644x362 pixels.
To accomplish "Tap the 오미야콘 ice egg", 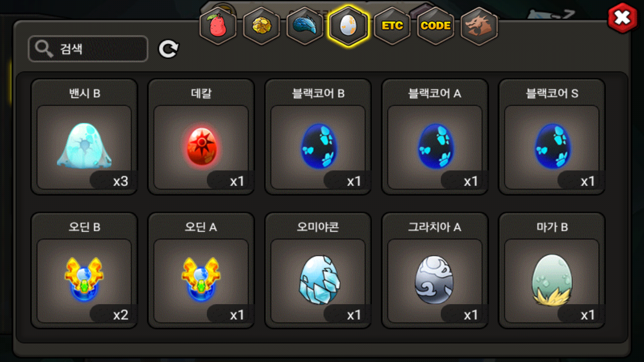I will (x=318, y=270).
